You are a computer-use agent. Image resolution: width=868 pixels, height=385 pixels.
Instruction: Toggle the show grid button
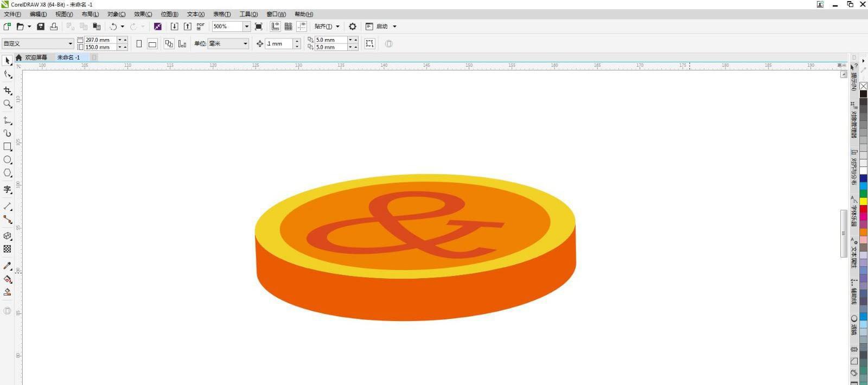289,26
